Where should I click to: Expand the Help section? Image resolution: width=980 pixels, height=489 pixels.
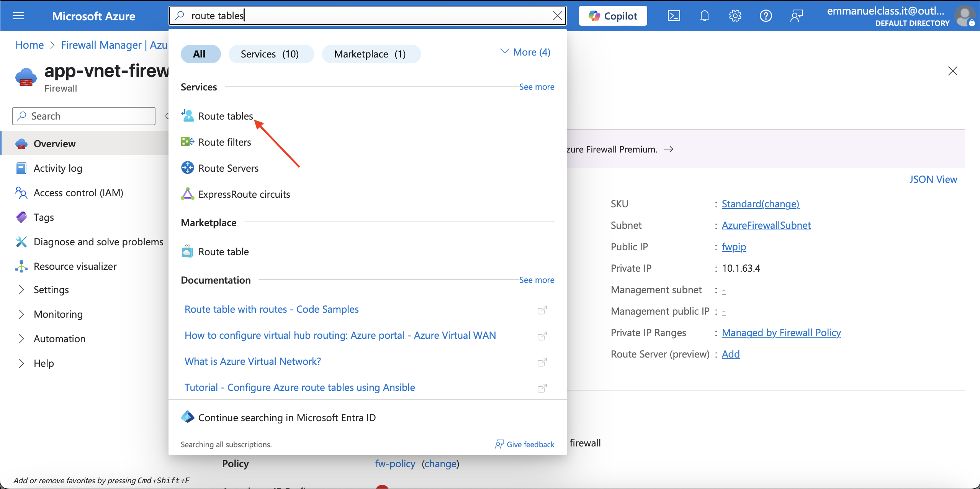click(44, 363)
